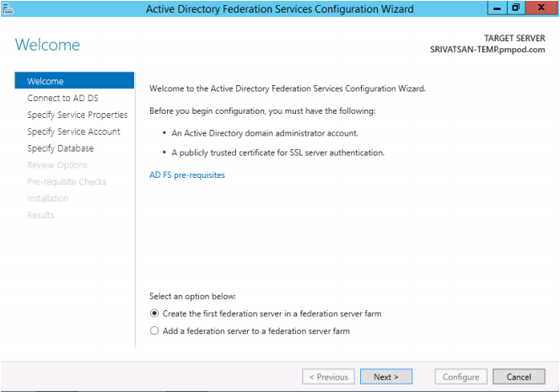Go to Connect to AD DS step
The height and width of the screenshot is (392, 560).
click(62, 98)
